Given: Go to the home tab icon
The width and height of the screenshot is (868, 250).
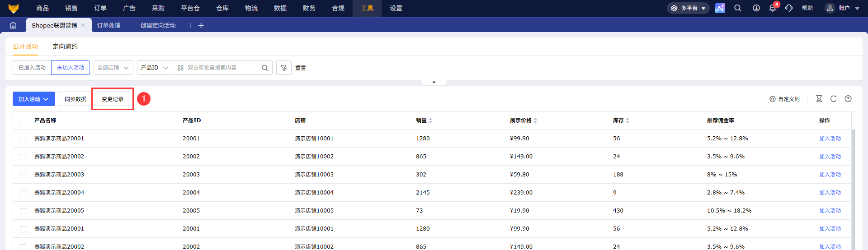Looking at the screenshot, I should tap(13, 25).
